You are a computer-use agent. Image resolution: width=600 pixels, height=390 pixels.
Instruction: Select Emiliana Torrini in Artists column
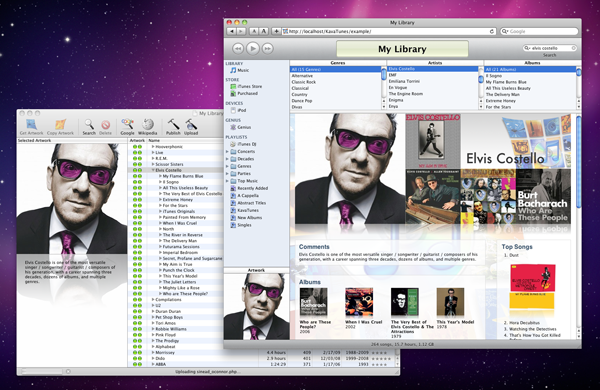coord(432,81)
